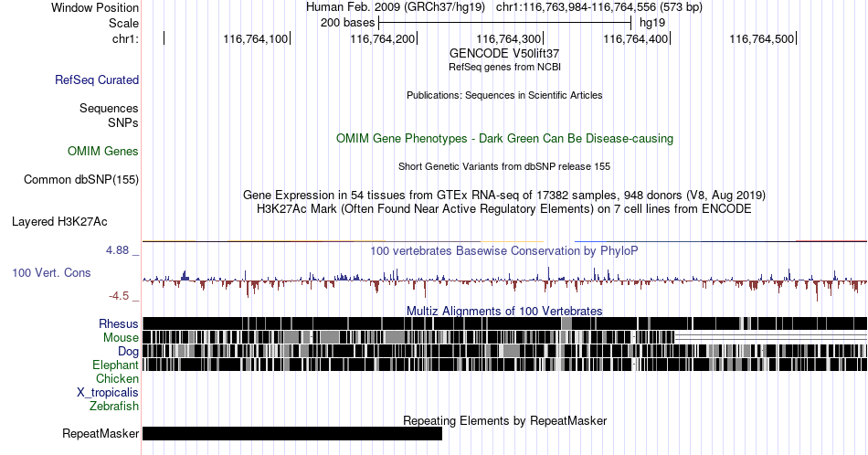Open the OMIM Genes track label
Image resolution: width=868 pixels, height=455 pixels.
click(x=103, y=151)
